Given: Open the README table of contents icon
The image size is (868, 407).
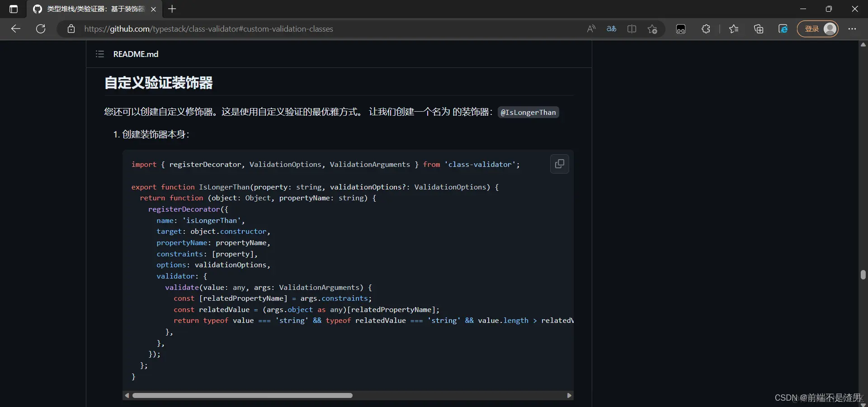Looking at the screenshot, I should (x=100, y=54).
